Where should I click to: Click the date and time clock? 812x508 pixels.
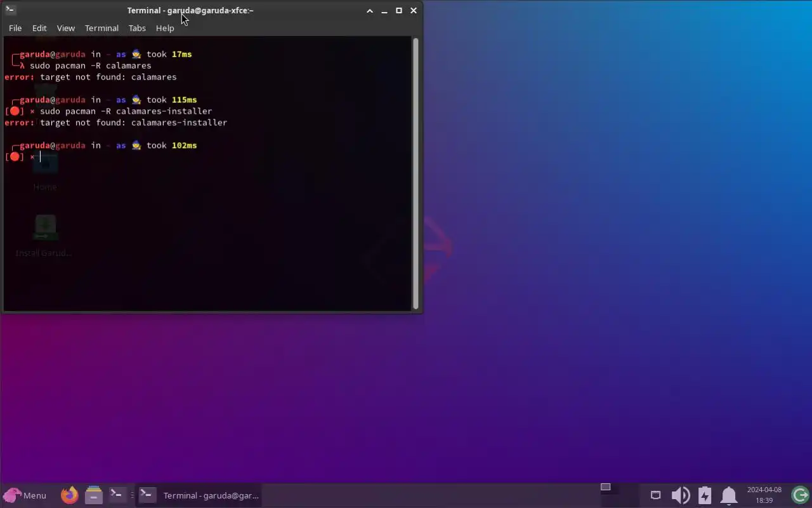(x=764, y=495)
